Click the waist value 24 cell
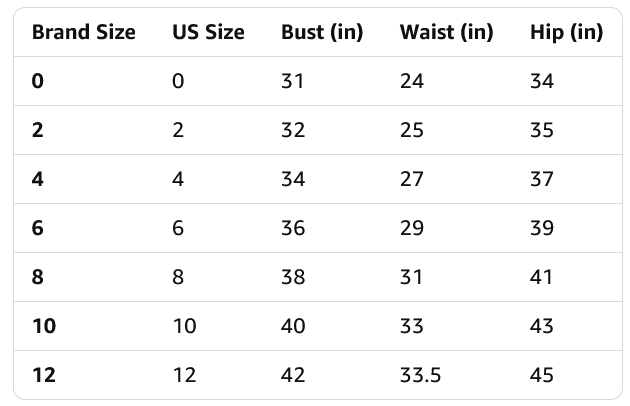The width and height of the screenshot is (630, 406). pos(411,81)
